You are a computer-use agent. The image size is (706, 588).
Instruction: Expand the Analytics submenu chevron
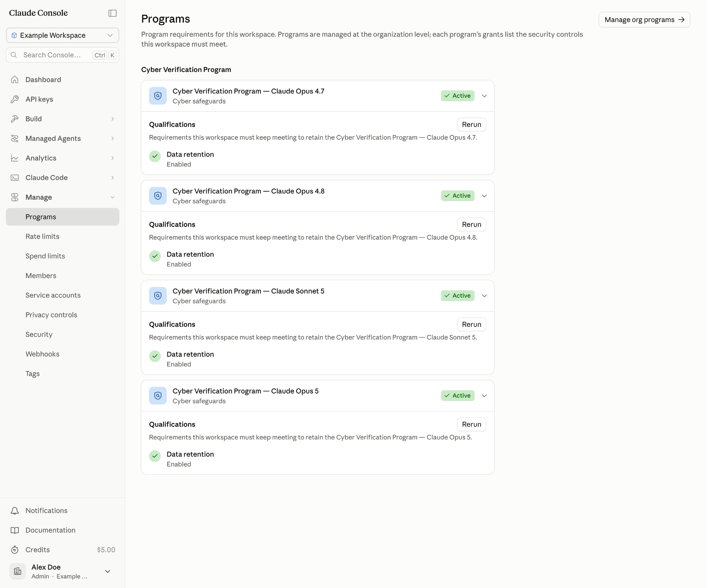(113, 158)
